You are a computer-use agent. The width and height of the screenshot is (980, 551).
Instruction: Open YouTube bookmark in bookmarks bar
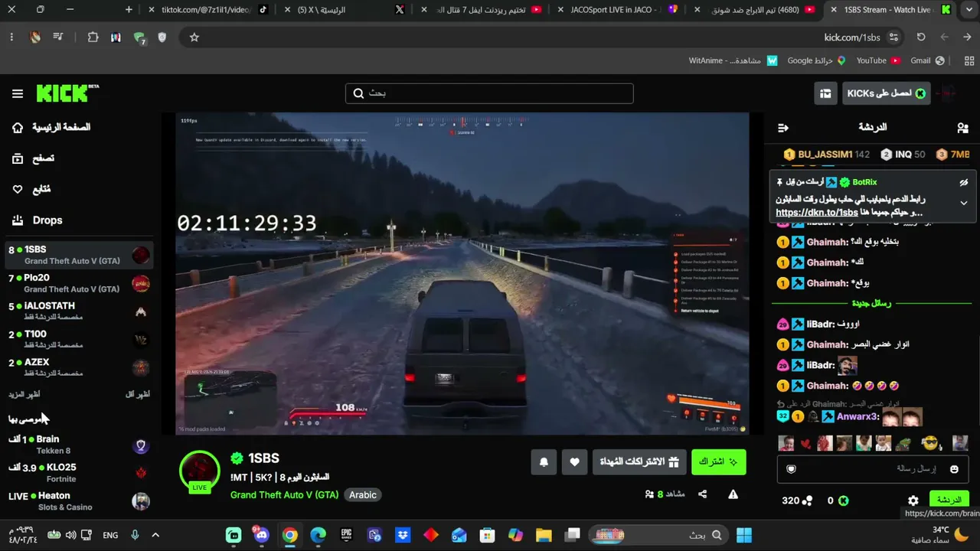[878, 60]
